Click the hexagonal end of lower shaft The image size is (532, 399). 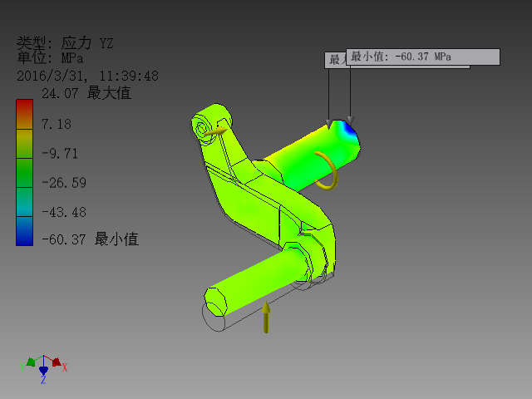tap(215, 301)
